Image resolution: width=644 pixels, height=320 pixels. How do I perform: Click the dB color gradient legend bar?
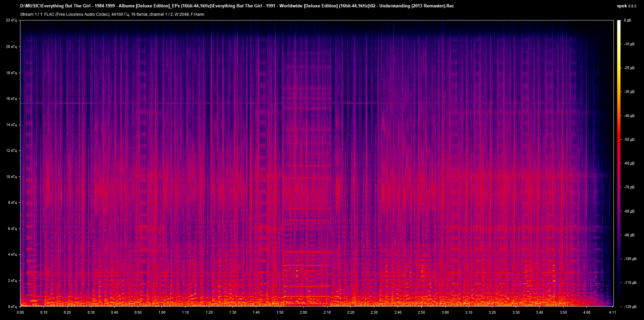tap(619, 164)
